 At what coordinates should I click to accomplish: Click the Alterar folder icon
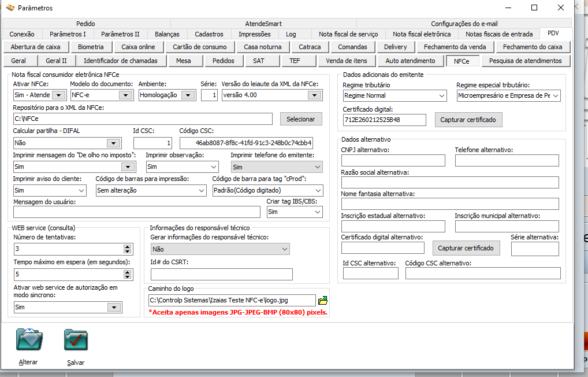point(29,339)
